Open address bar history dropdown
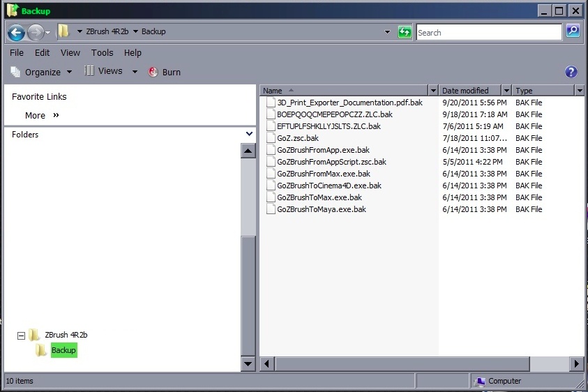 387,32
